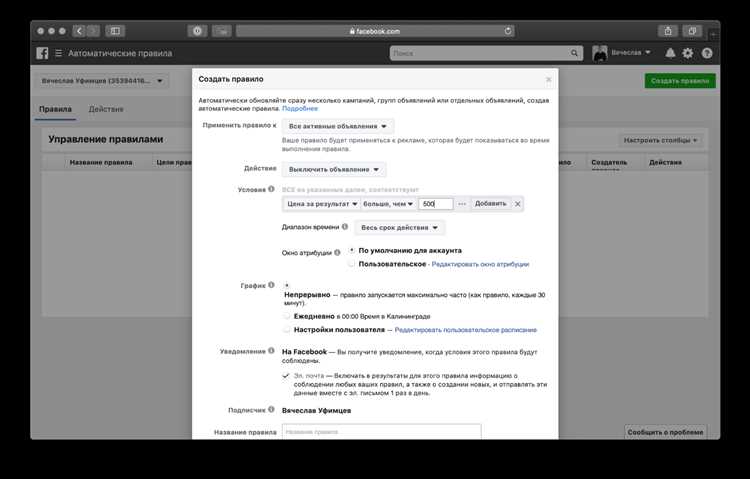Choose the Непрерывно schedule option
Image resolution: width=750 pixels, height=479 pixels.
click(287, 285)
